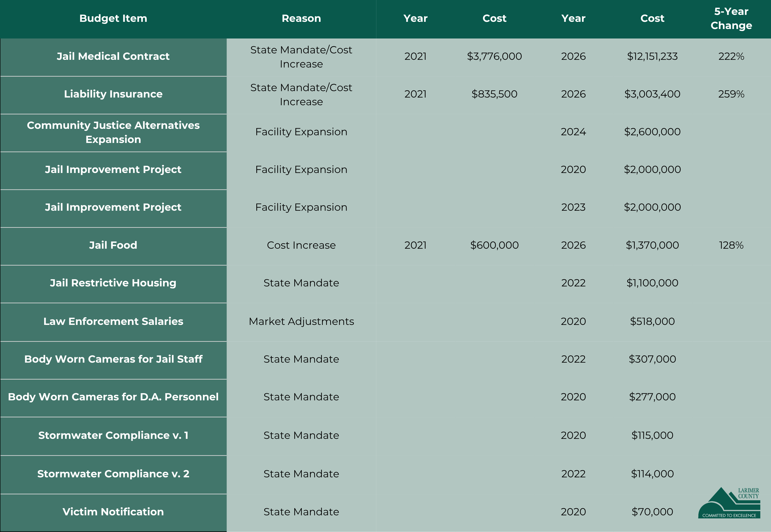Viewport: 771px width, 532px height.
Task: Click the Cost Increase reason for Jail Food
Action: coord(301,245)
